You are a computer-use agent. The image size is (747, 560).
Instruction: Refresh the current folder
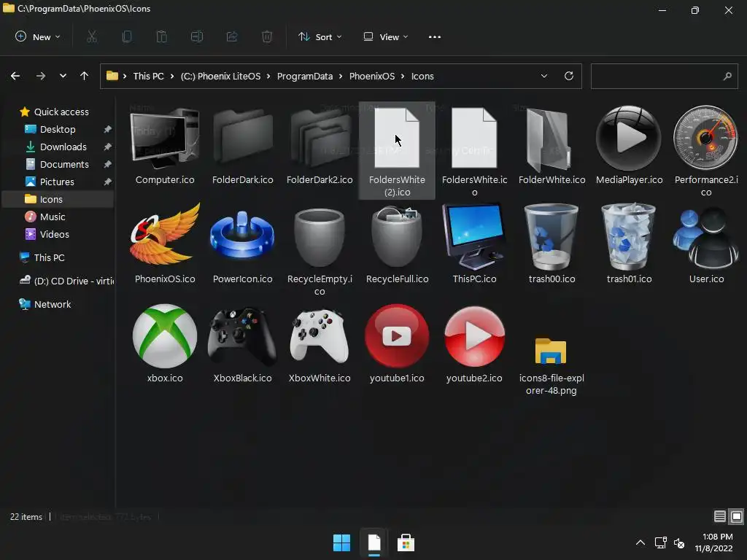569,76
